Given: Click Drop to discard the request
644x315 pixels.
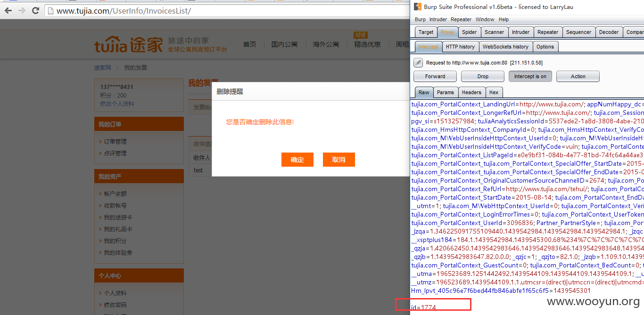Looking at the screenshot, I should click(483, 76).
